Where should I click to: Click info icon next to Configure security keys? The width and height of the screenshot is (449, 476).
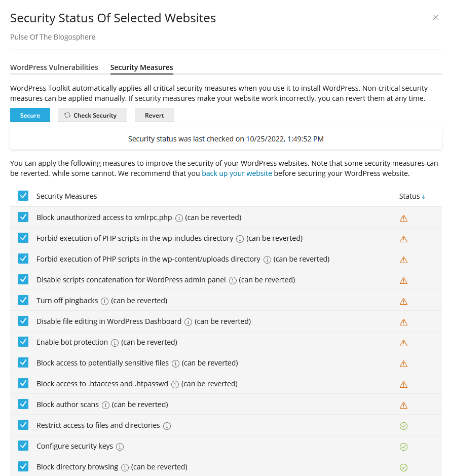pyautogui.click(x=120, y=447)
